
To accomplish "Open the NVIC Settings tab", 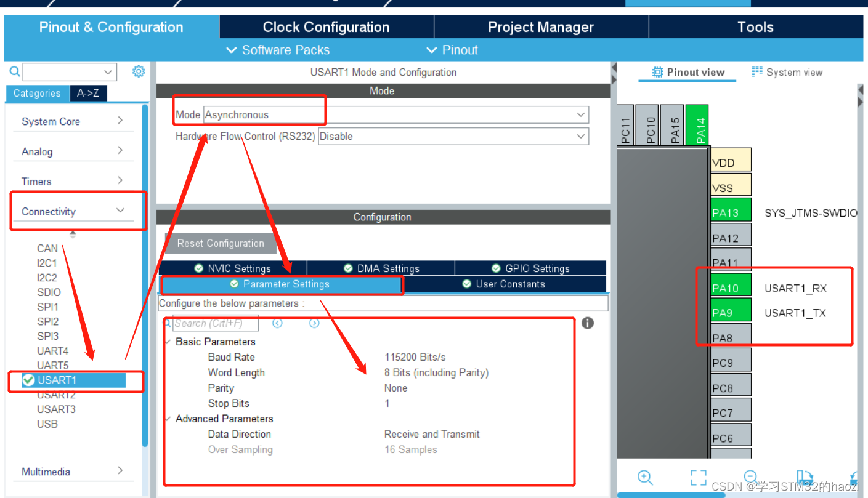I will click(233, 268).
